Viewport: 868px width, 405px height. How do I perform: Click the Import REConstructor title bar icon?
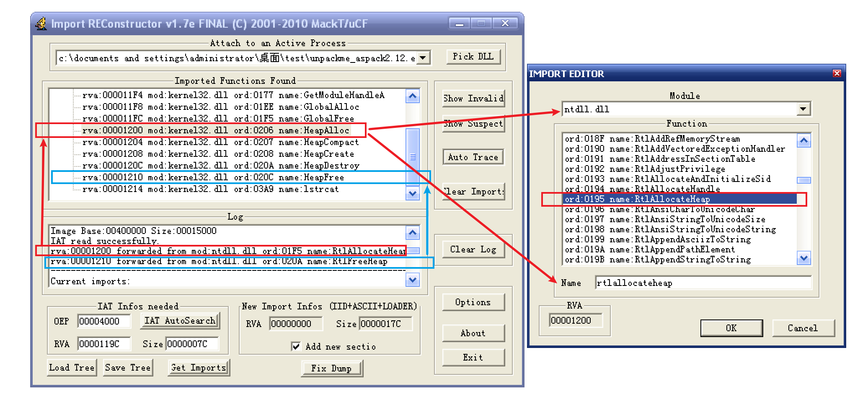point(41,23)
